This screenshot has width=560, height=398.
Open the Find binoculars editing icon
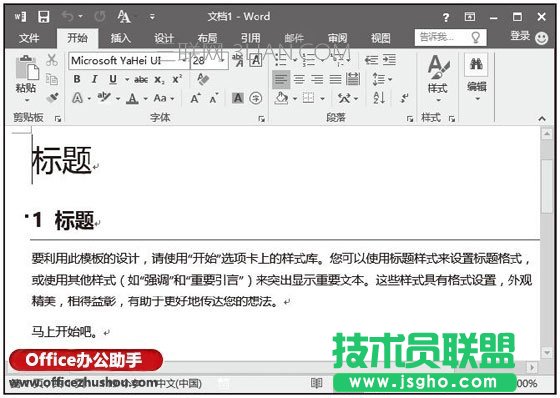(x=476, y=64)
